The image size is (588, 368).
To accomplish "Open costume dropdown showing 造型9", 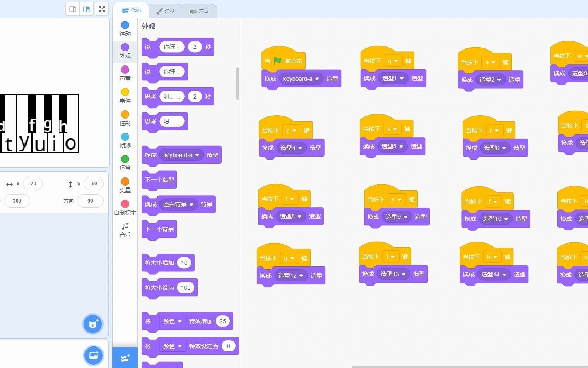I will click(x=397, y=217).
